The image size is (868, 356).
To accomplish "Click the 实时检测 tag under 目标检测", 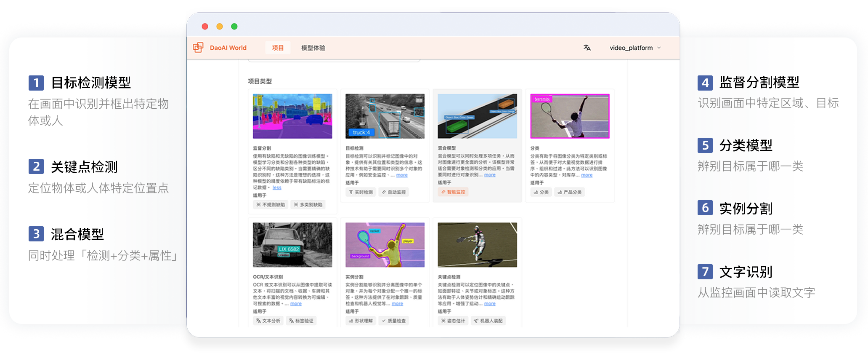I will (x=361, y=192).
